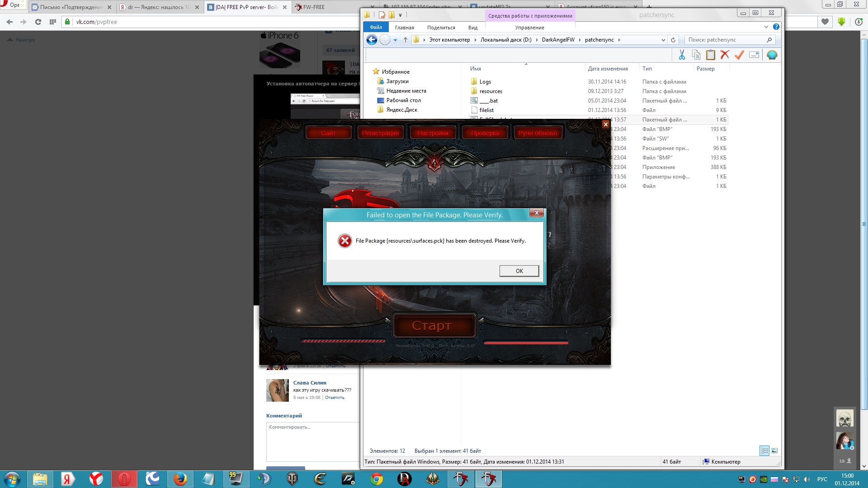868x488 pixels.
Task: Open the Файл ribbon tab
Action: [376, 27]
